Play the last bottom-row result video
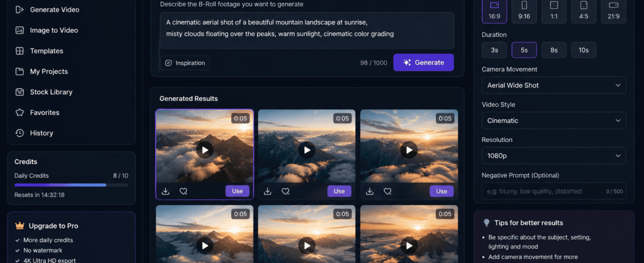Image resolution: width=644 pixels, height=263 pixels. pos(409,246)
